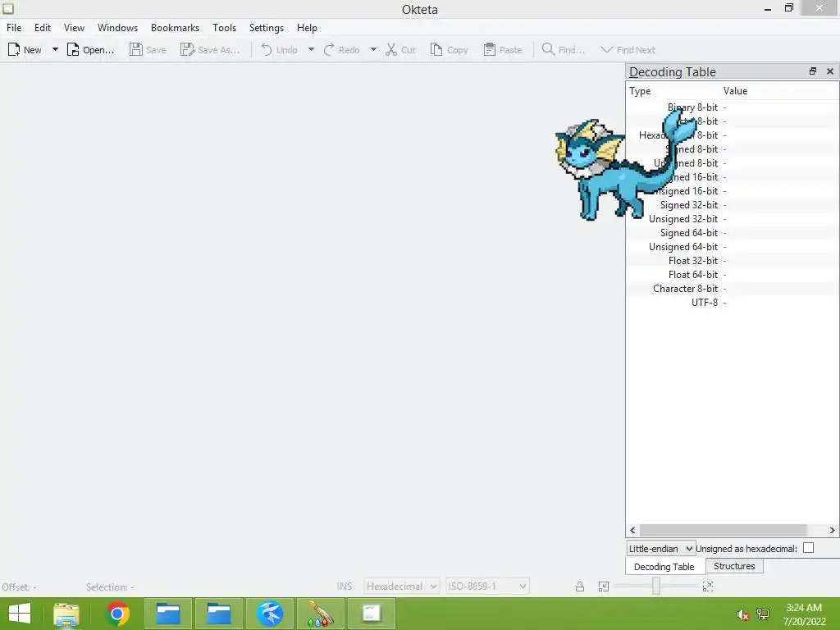Switch to the Structures tab
Screen dimensions: 840x630
tap(734, 566)
